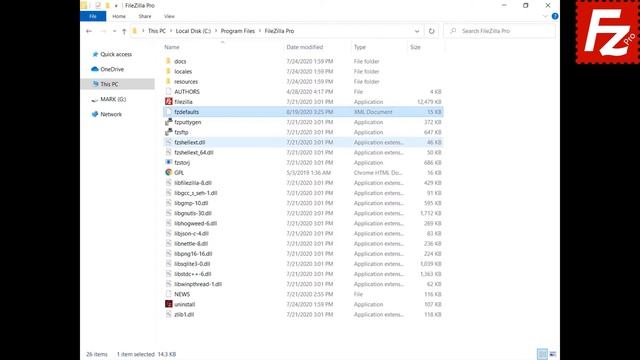This screenshot has width=640, height=360.
Task: Sort by Type column header
Action: 360,47
